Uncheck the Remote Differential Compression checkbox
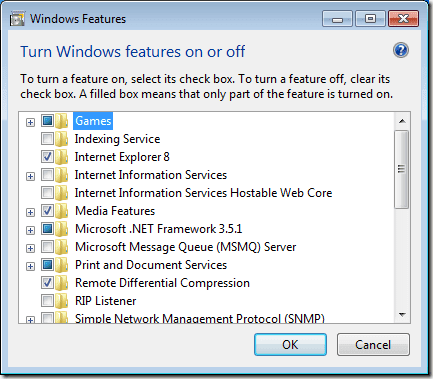Screen dimensions: 433x379 [x=47, y=283]
